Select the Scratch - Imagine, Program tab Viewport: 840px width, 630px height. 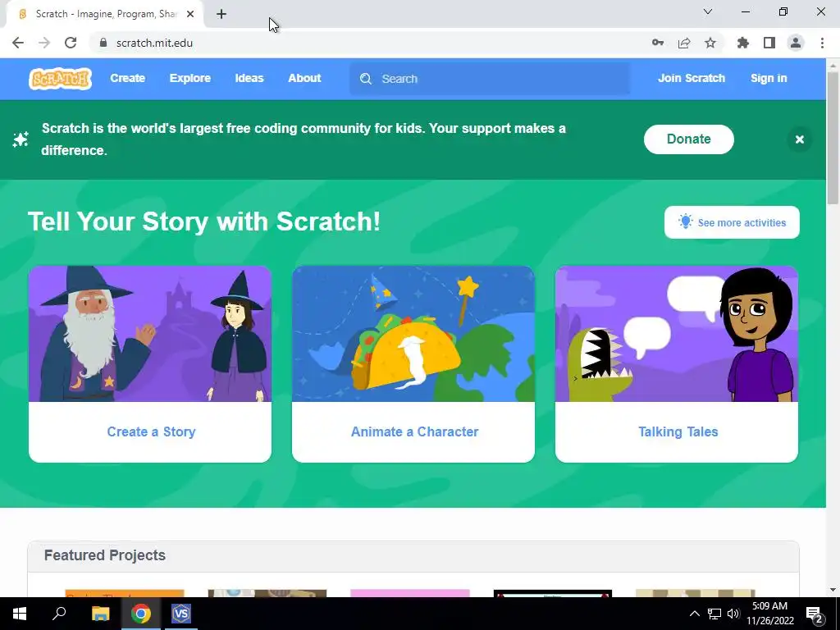[x=106, y=14]
